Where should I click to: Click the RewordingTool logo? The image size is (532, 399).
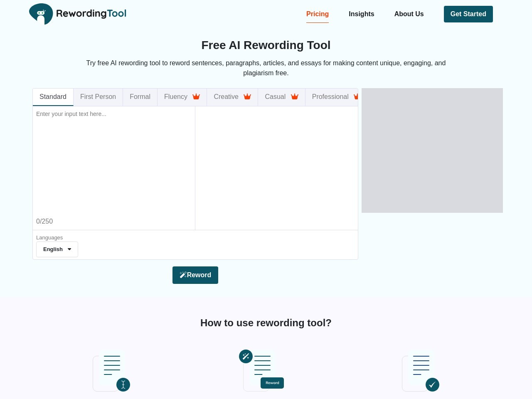pos(78,14)
